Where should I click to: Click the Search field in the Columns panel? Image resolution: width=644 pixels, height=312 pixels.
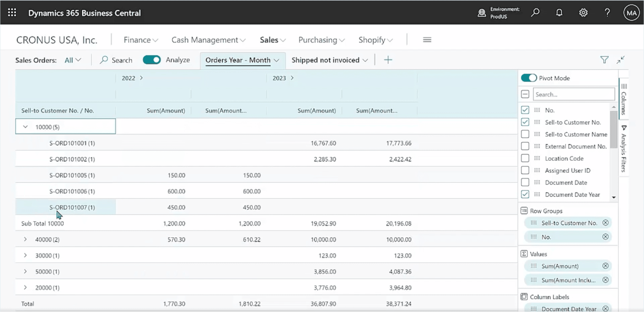574,94
